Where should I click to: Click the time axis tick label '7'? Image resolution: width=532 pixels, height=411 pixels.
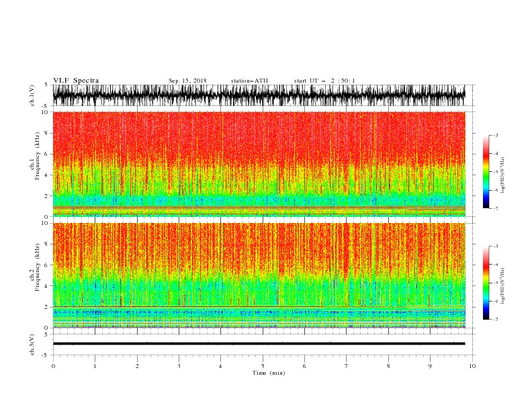347,366
